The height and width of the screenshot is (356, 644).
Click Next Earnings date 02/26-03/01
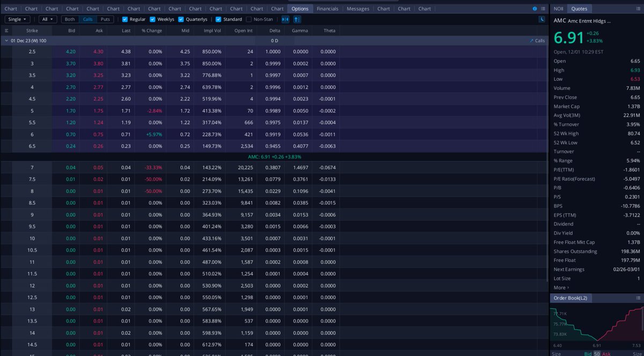coord(627,269)
